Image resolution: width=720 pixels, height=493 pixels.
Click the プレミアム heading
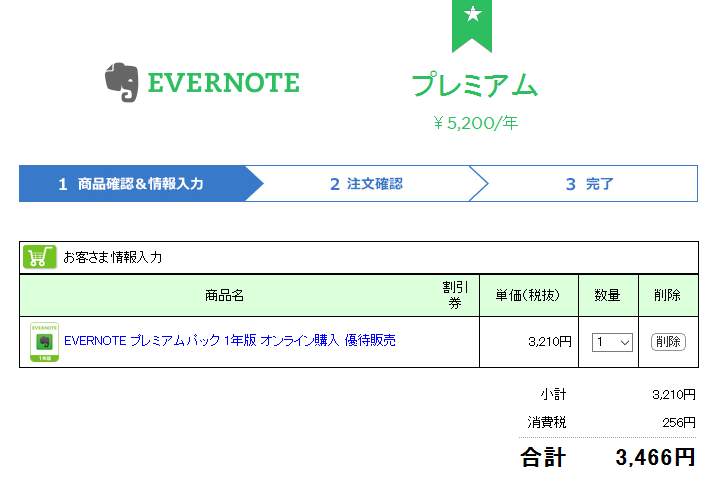475,84
